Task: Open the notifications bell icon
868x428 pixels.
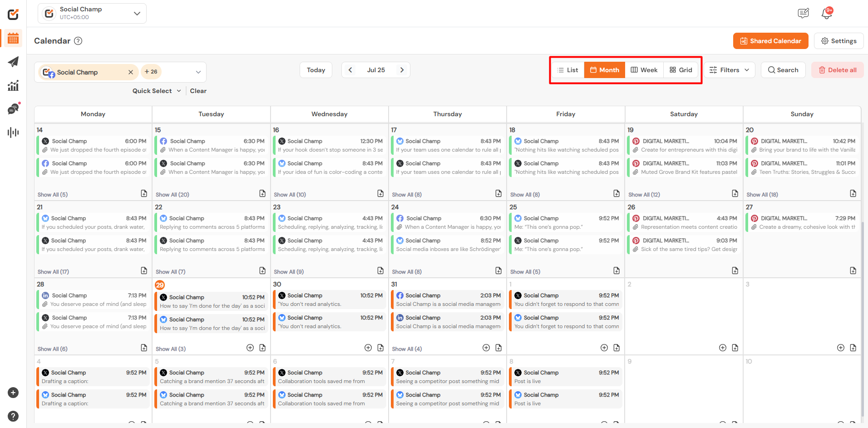Action: 826,14
